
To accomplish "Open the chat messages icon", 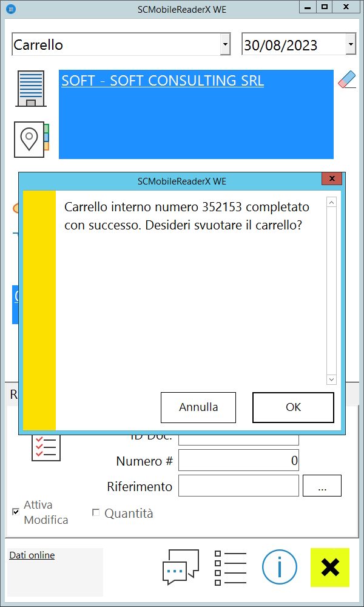I will tap(181, 567).
